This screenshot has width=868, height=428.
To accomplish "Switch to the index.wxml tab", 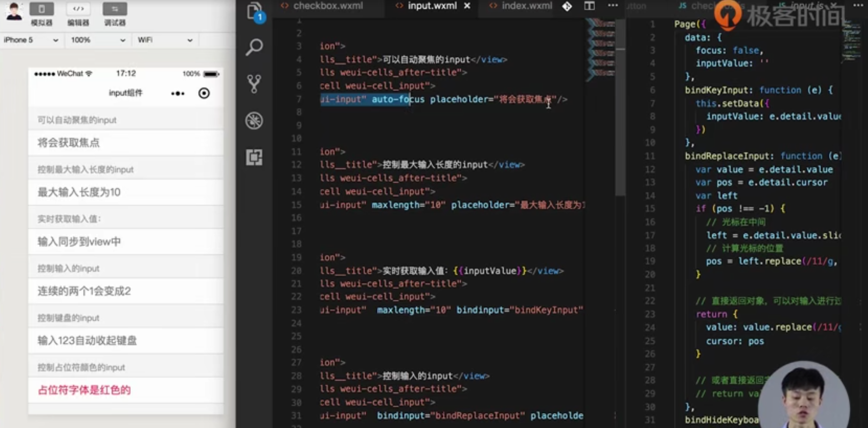I will click(521, 6).
